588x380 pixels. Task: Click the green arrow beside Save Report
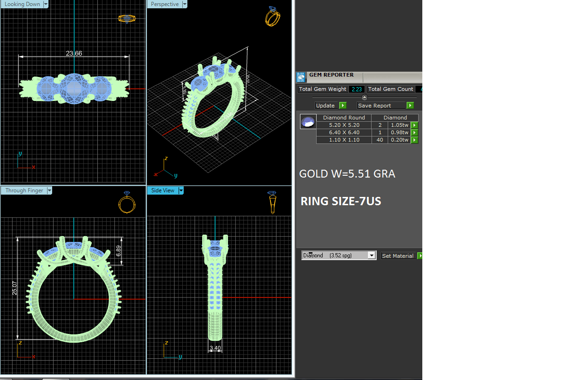(410, 106)
